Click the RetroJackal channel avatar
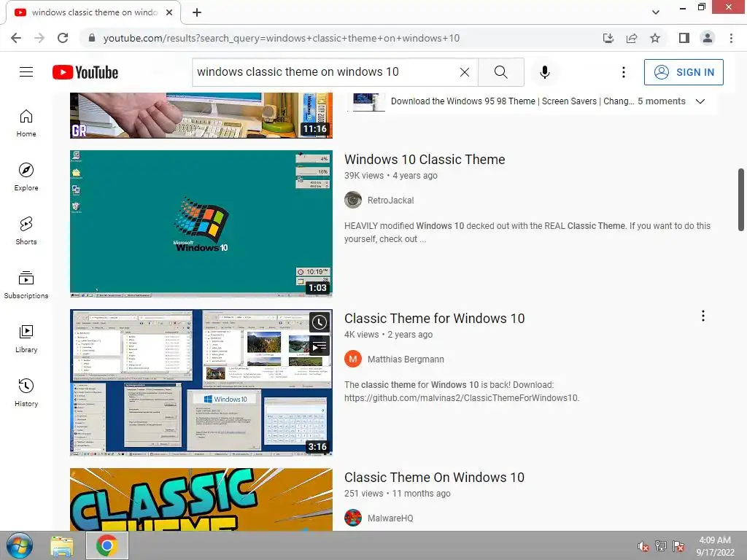This screenshot has height=560, width=747. pyautogui.click(x=353, y=200)
